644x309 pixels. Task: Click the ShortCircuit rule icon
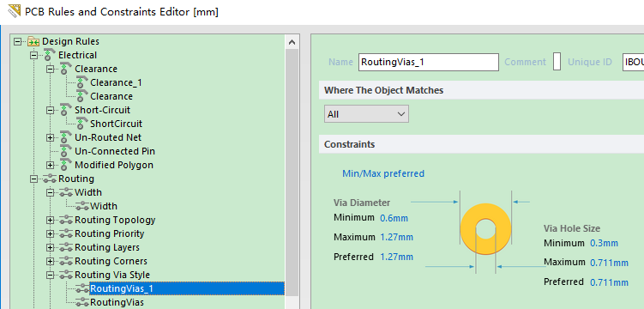[82, 124]
